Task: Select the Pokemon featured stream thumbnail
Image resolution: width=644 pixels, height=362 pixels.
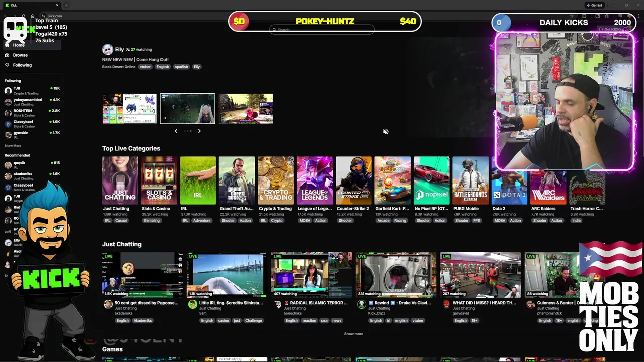Action: 130,108
